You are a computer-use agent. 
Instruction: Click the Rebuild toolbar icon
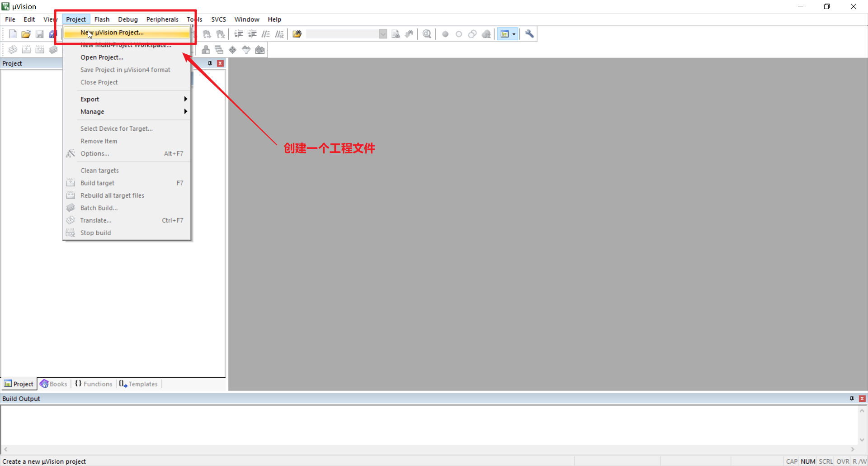(x=40, y=50)
